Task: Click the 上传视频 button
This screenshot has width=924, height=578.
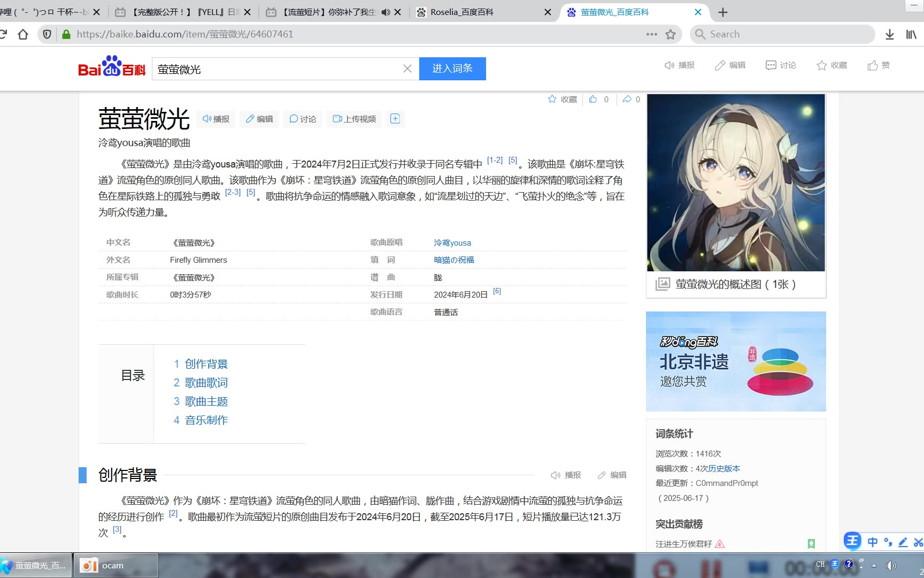Action: click(355, 119)
